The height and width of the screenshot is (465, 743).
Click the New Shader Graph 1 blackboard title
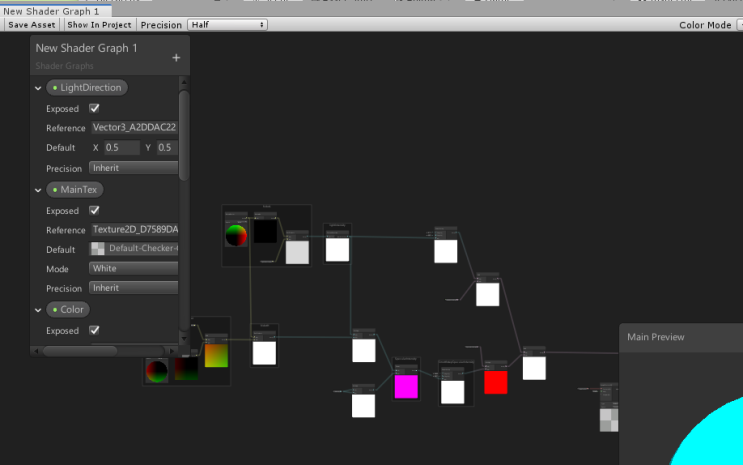point(86,48)
